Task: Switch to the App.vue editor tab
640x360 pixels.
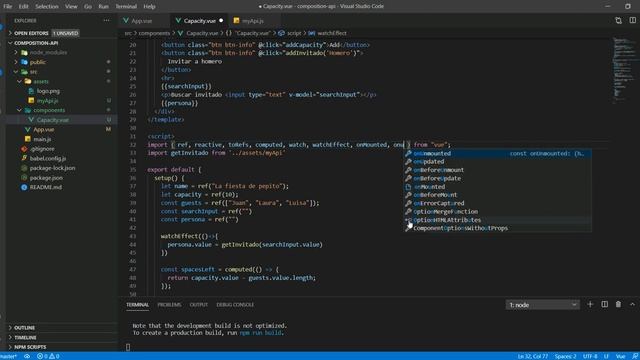Action: coord(142,21)
